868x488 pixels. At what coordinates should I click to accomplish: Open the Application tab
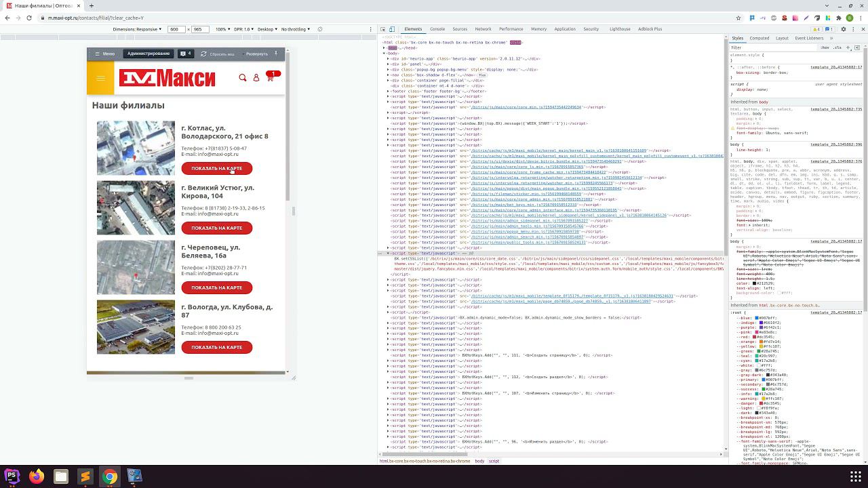click(x=565, y=29)
